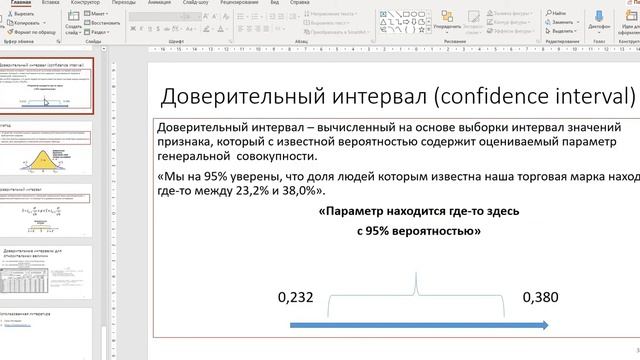Screen dimensions: 640x360
Task: Switch to the Вставка tab
Action: click(x=50, y=2)
